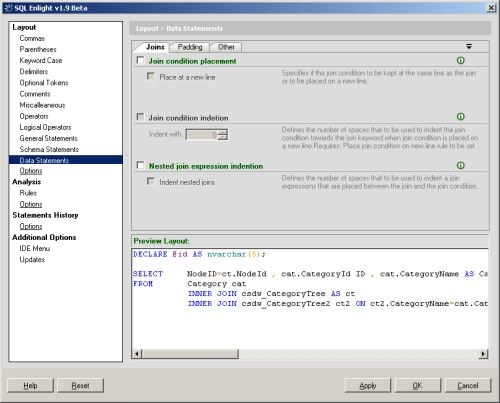Select Updates under Additional Options
500x403 pixels.
tap(32, 259)
